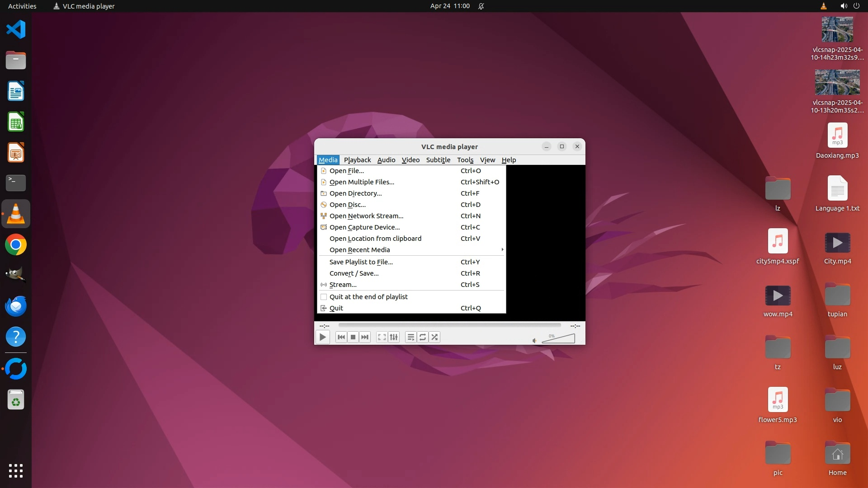Screen dimensions: 868x488
Task: Show the playlist toggle icon
Action: (410, 337)
